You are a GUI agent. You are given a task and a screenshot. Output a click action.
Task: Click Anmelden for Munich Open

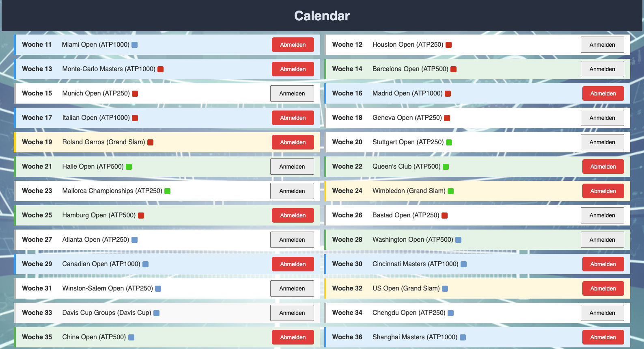coord(292,93)
